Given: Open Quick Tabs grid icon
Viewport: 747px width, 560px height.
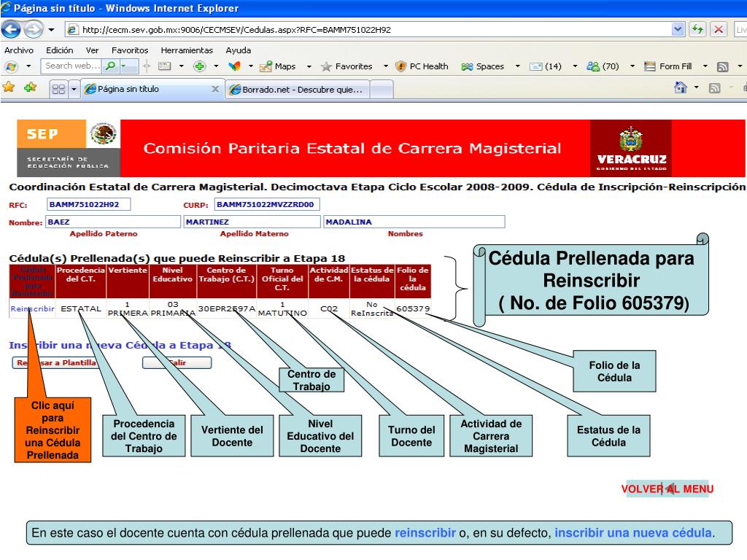Looking at the screenshot, I should (58, 89).
